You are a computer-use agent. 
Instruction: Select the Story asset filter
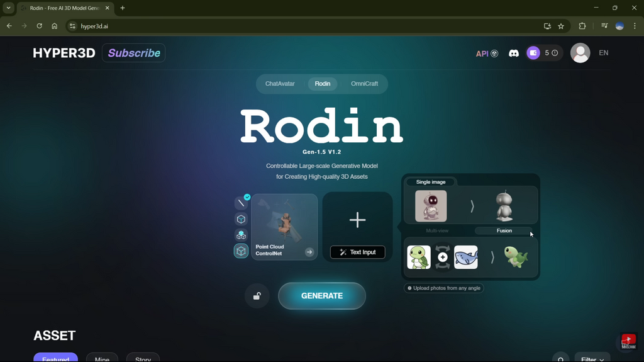click(x=143, y=358)
